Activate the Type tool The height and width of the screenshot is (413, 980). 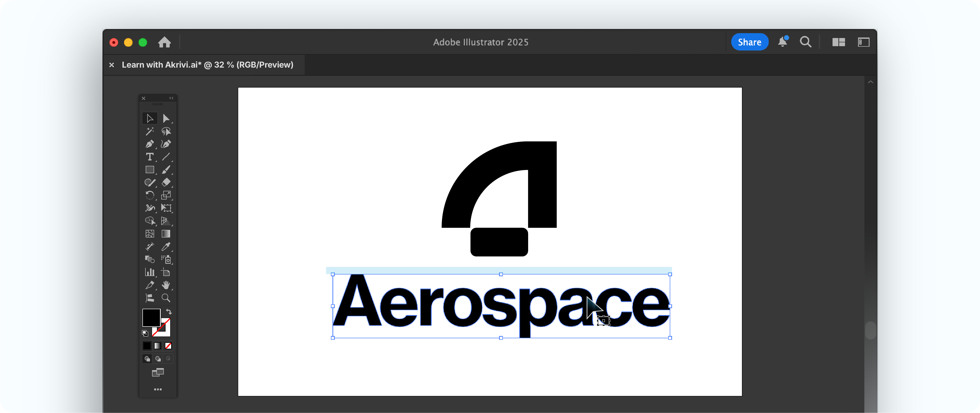[x=150, y=157]
